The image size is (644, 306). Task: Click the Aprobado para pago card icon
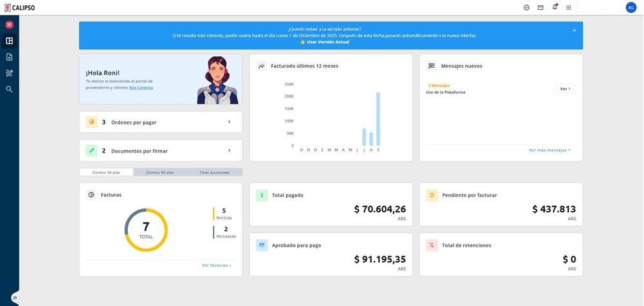pyautogui.click(x=261, y=245)
